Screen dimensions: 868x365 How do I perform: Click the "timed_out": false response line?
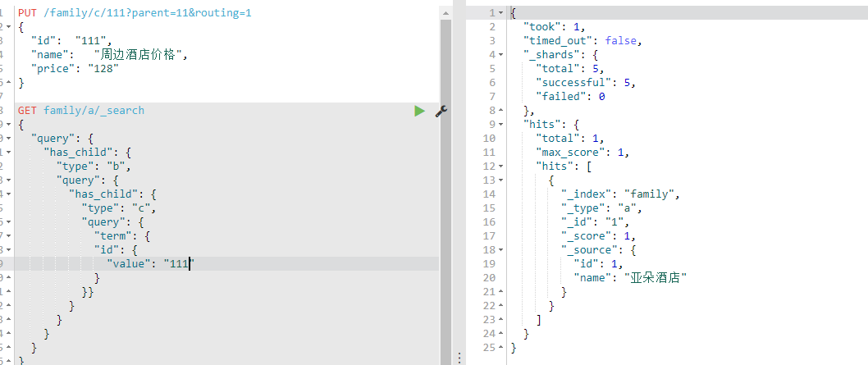pyautogui.click(x=582, y=41)
